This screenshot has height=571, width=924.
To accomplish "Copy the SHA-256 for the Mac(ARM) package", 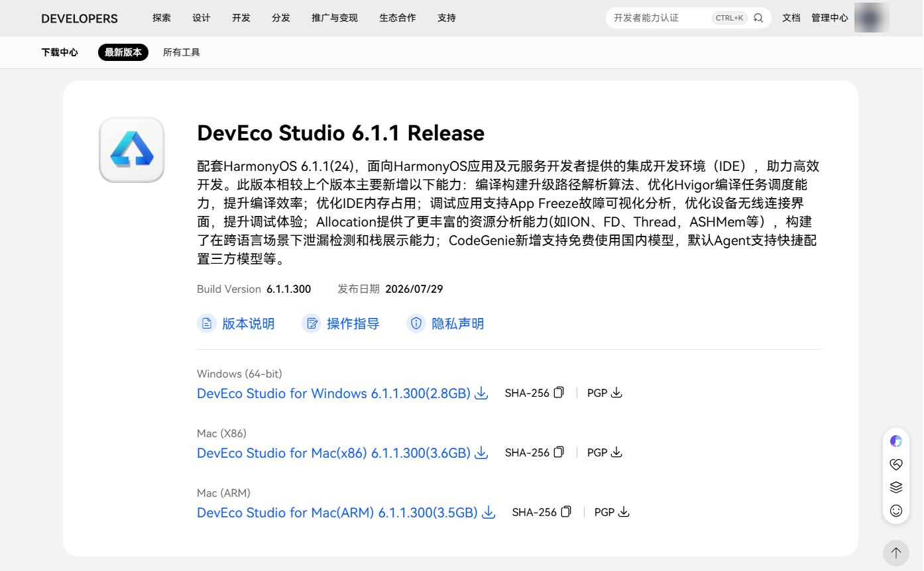I will [x=566, y=511].
